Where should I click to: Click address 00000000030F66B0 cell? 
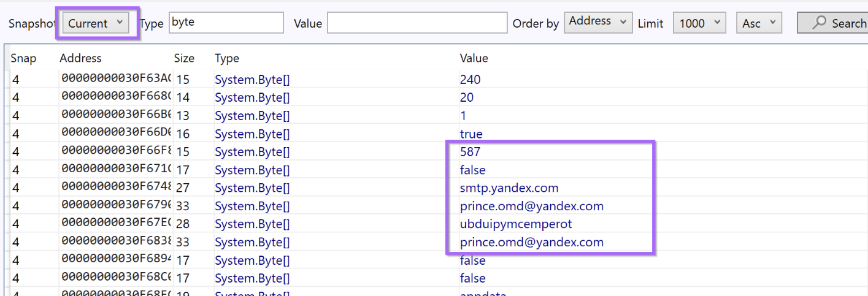click(x=117, y=115)
